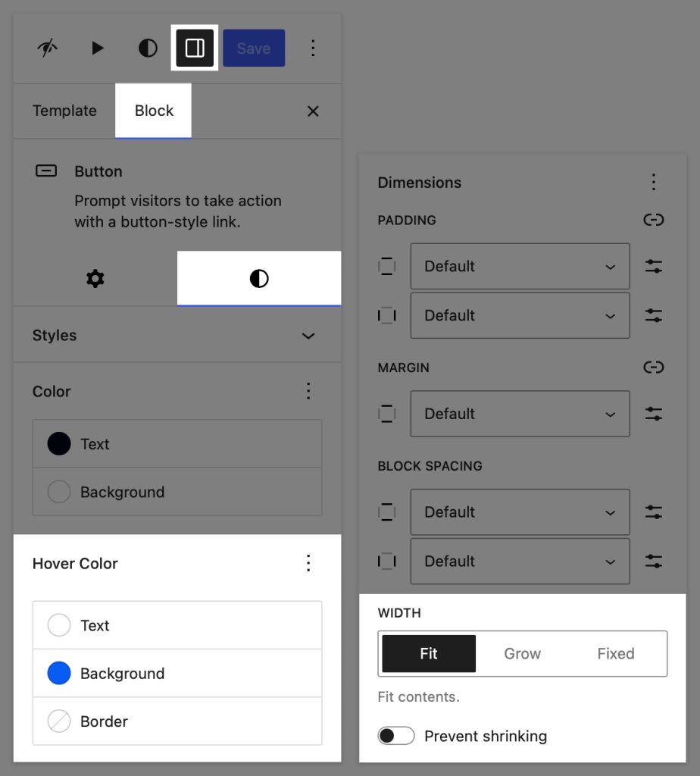The width and height of the screenshot is (700, 776).
Task: Open the Styles half-circle icon in toolbar
Action: (x=148, y=48)
